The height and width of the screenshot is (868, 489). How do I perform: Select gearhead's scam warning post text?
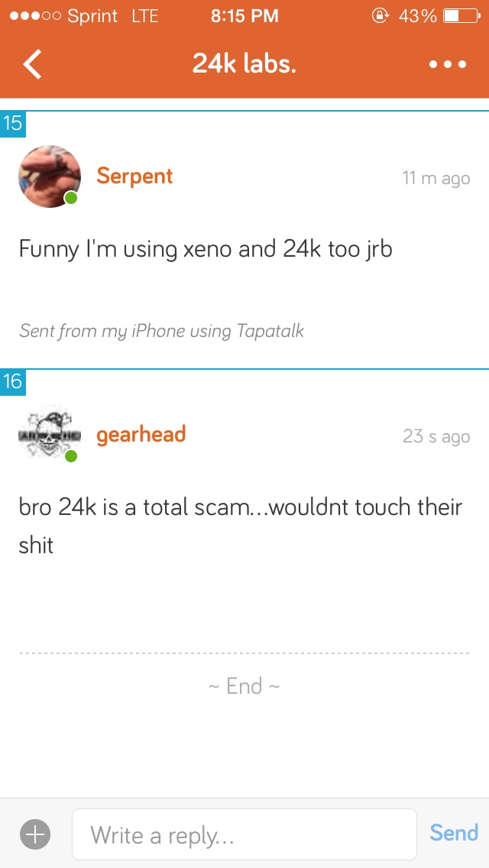pos(241,526)
